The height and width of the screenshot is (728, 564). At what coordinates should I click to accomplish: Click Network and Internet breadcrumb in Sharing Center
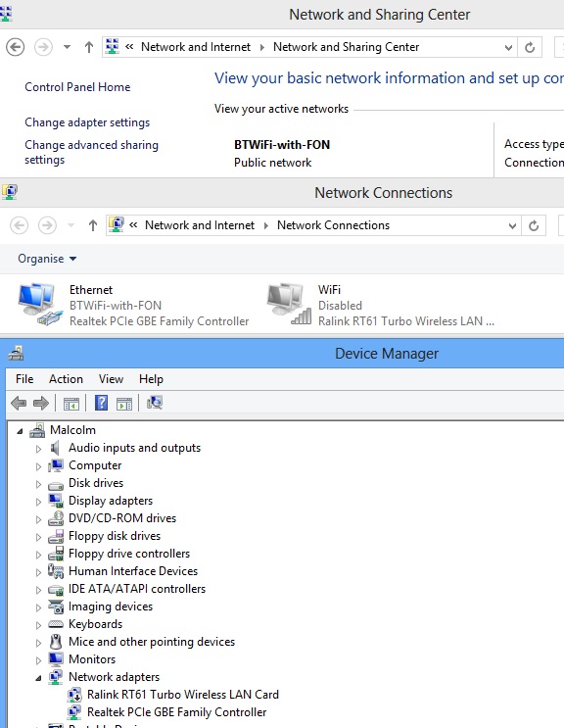coord(195,47)
